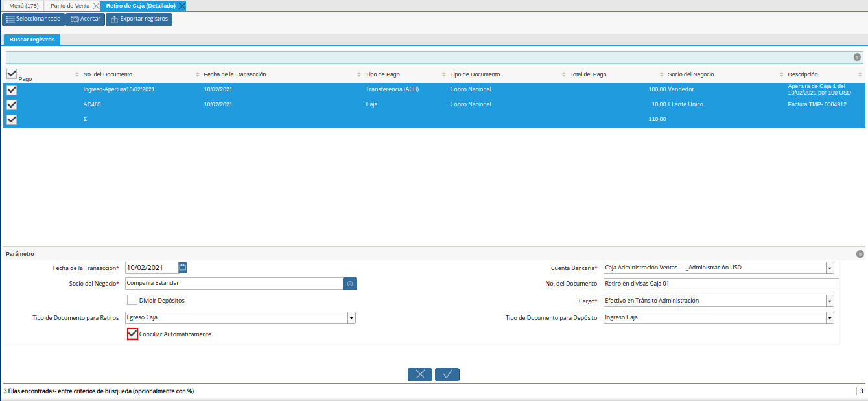Image resolution: width=868 pixels, height=401 pixels.
Task: Close the Punto de Venta tab
Action: click(97, 6)
